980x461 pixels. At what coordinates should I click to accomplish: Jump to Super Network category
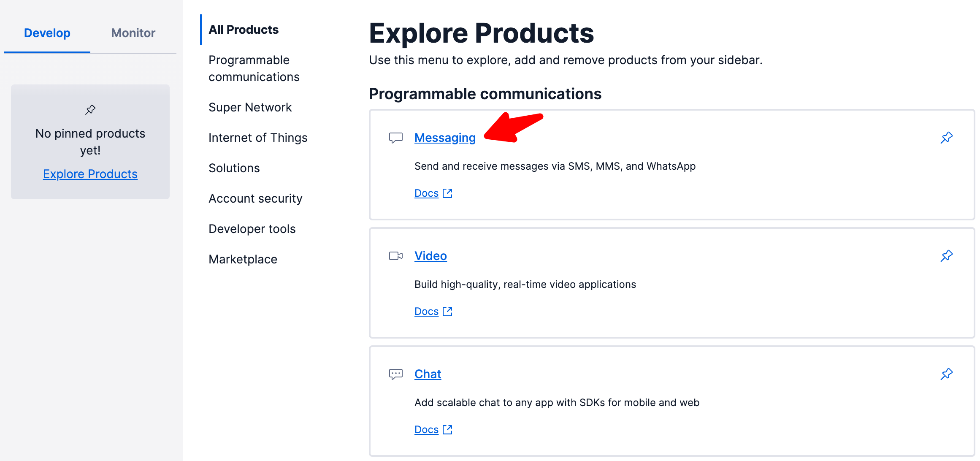[x=250, y=107]
